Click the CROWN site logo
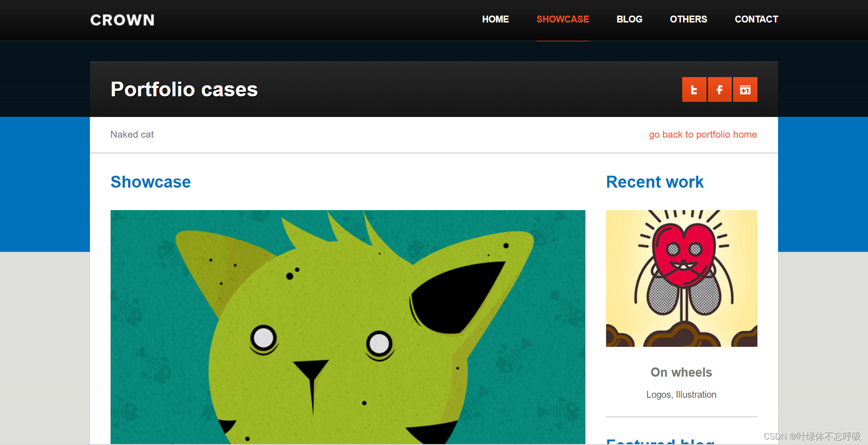 (x=122, y=20)
